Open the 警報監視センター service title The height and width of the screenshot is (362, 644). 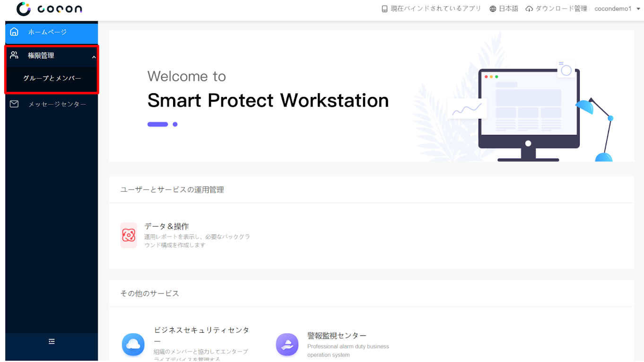(x=337, y=336)
